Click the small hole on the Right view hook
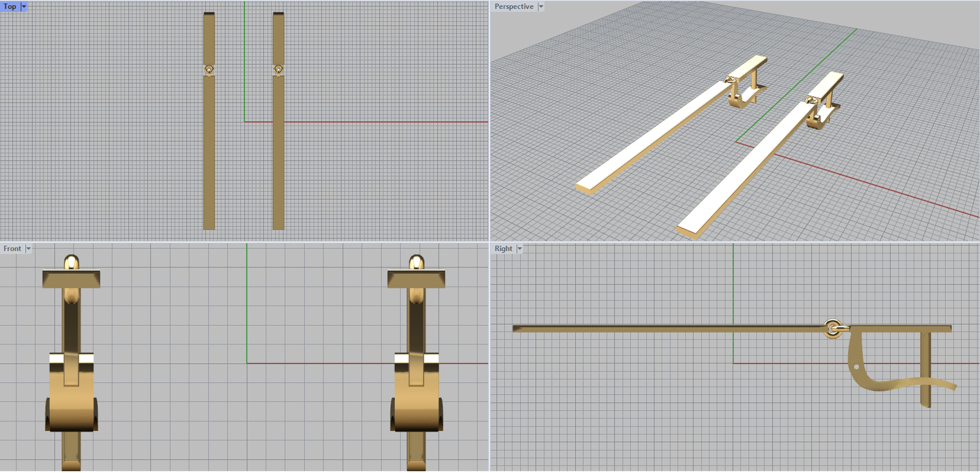980x473 pixels. [x=856, y=367]
